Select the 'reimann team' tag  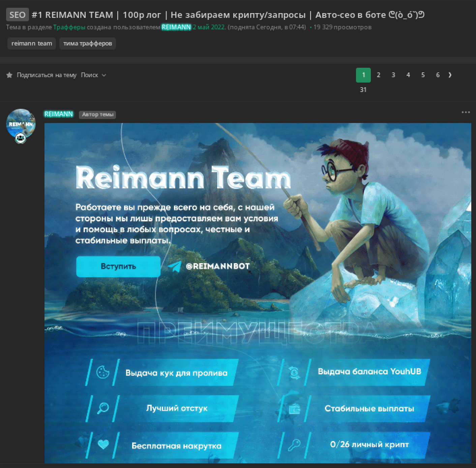tap(32, 43)
